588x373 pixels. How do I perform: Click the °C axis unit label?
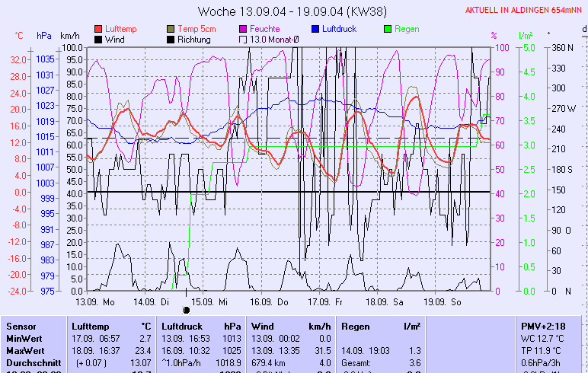pyautogui.click(x=19, y=36)
